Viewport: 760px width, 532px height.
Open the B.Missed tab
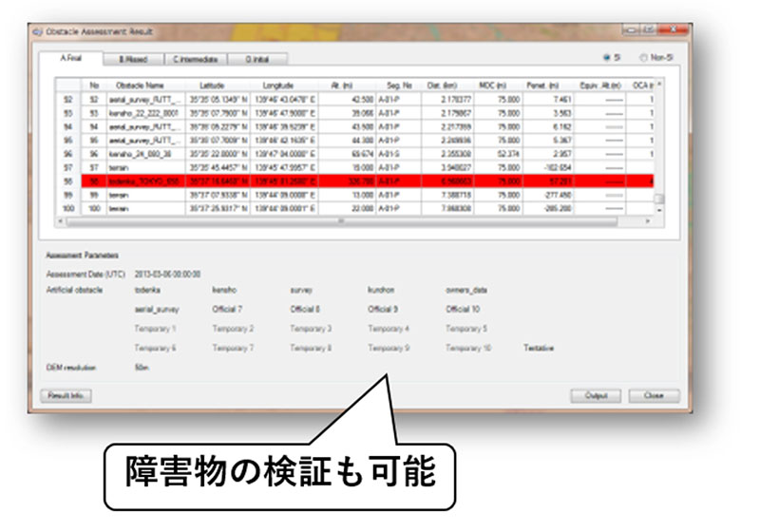pos(132,58)
